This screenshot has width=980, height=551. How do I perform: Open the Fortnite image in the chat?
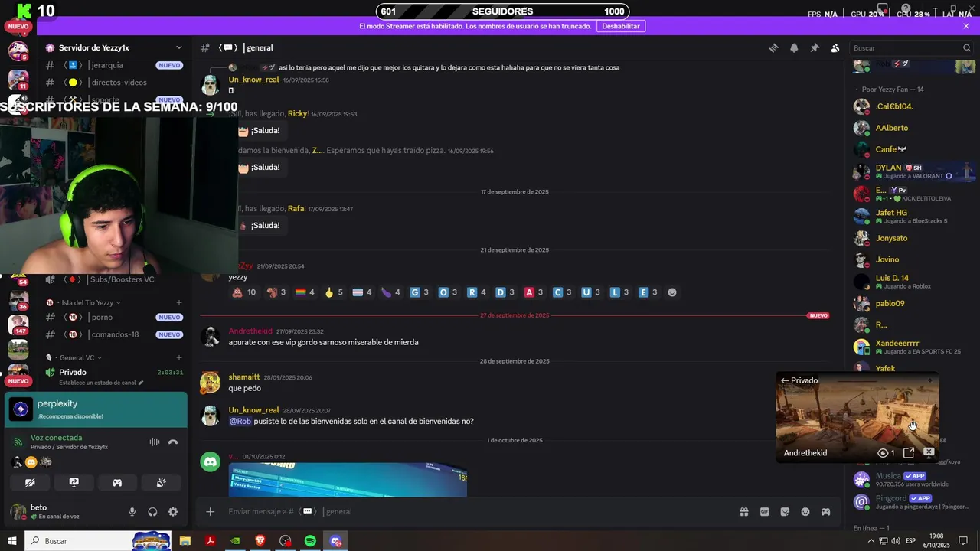[x=348, y=480]
